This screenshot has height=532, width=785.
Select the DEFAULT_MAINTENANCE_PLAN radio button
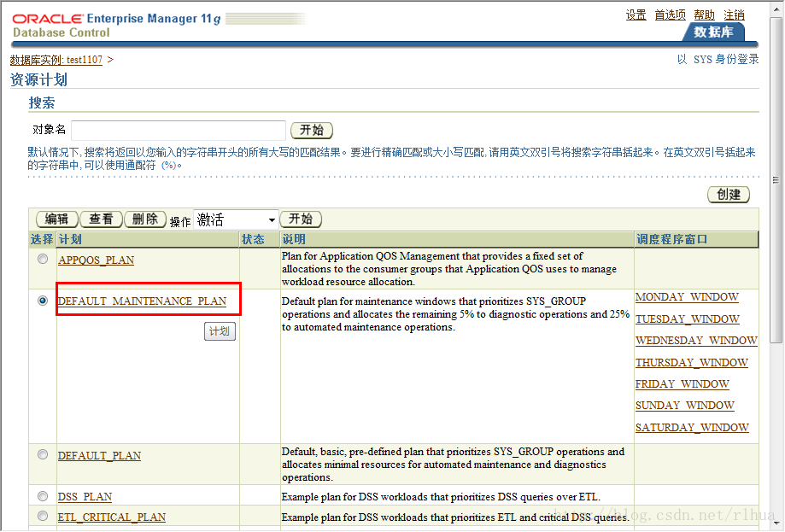(x=43, y=301)
